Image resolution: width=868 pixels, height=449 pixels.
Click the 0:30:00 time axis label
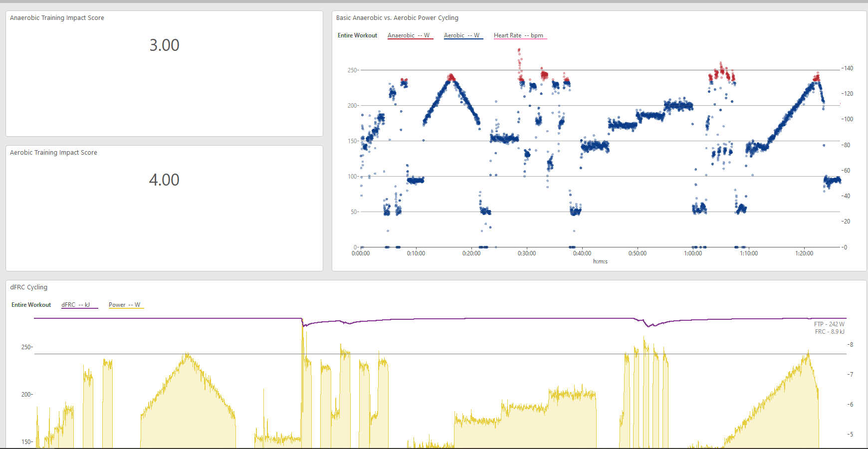527,253
